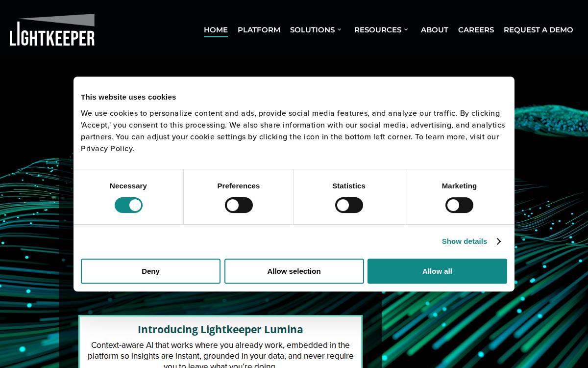The image size is (588, 368).
Task: Expand the RESOURCES dropdown chevron
Action: [406, 30]
